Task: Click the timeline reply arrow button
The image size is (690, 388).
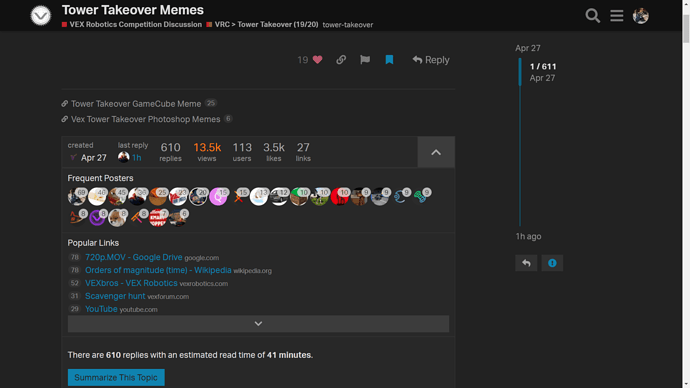Action: (526, 263)
